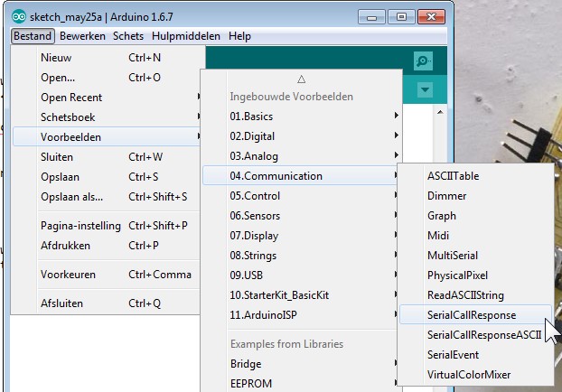Expand 02.Digital examples
This screenshot has height=392, width=562.
tap(302, 136)
